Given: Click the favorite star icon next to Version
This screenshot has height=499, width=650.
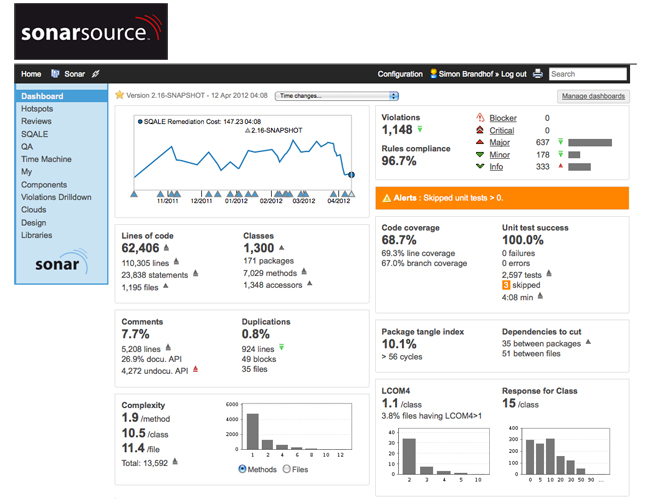Looking at the screenshot, I should pyautogui.click(x=119, y=95).
